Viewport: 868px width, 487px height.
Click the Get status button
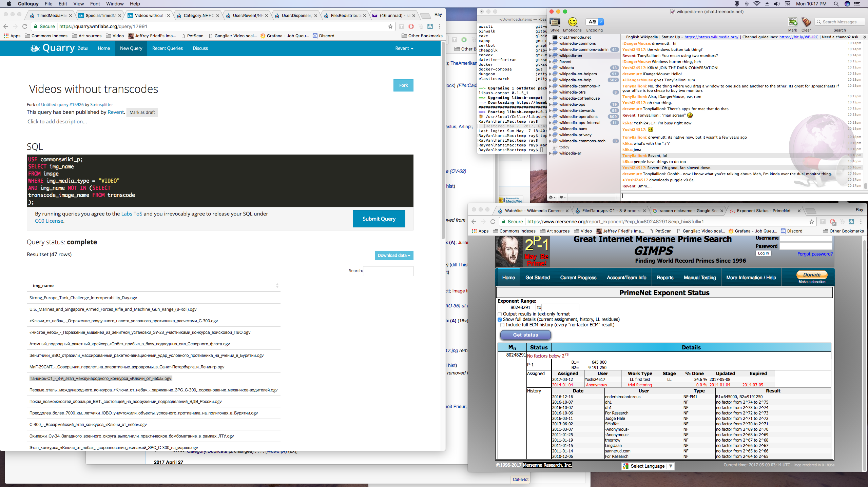pyautogui.click(x=525, y=335)
